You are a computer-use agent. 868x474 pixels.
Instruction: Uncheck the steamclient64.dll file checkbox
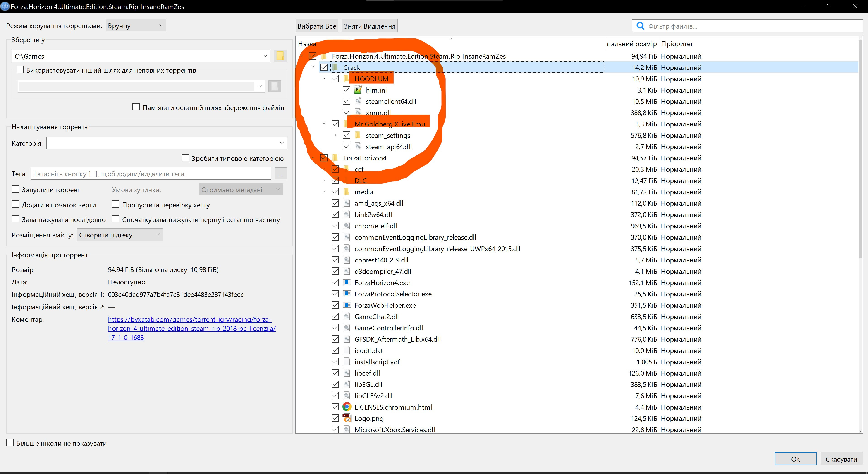(x=346, y=101)
